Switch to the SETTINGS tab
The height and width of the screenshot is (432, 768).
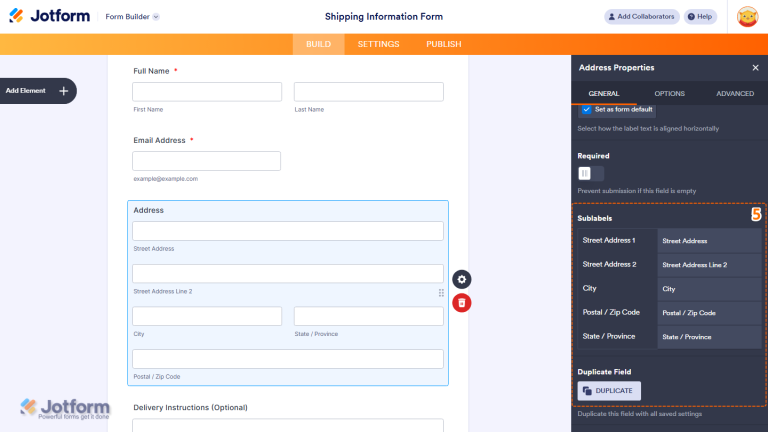379,44
